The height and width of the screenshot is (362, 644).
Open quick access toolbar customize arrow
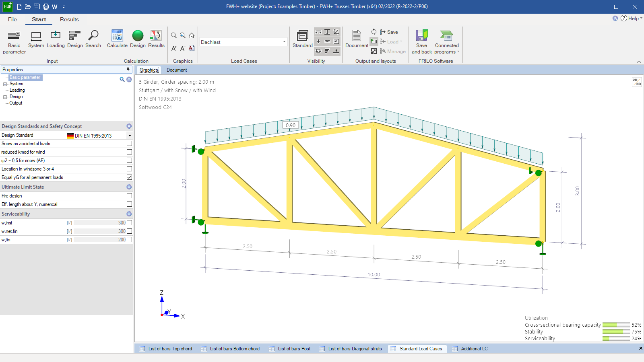coord(64,7)
